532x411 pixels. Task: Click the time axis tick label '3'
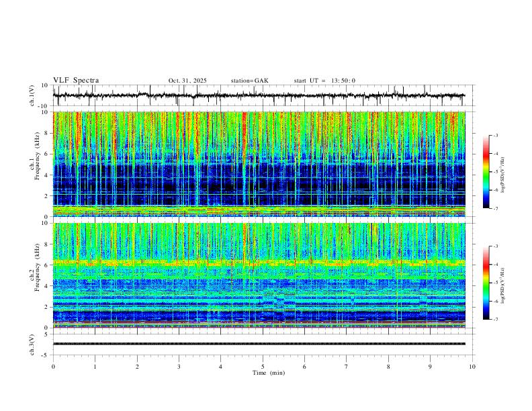179,367
